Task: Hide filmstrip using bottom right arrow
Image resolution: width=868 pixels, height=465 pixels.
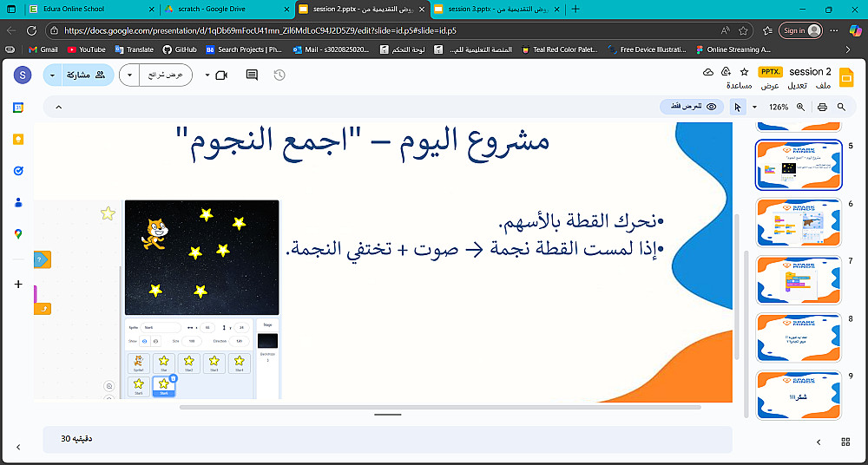Action: point(819,442)
